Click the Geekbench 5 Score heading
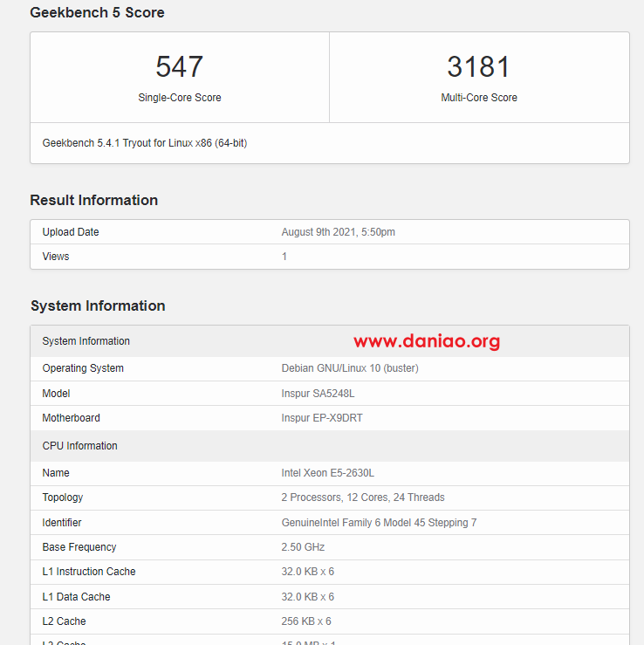Image resolution: width=644 pixels, height=645 pixels. [x=97, y=12]
